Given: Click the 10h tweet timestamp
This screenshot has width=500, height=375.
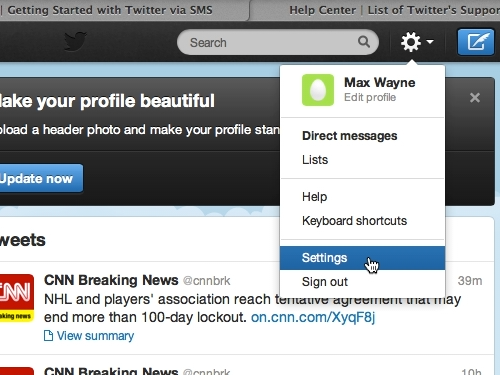Looking at the screenshot, I should 472,371.
